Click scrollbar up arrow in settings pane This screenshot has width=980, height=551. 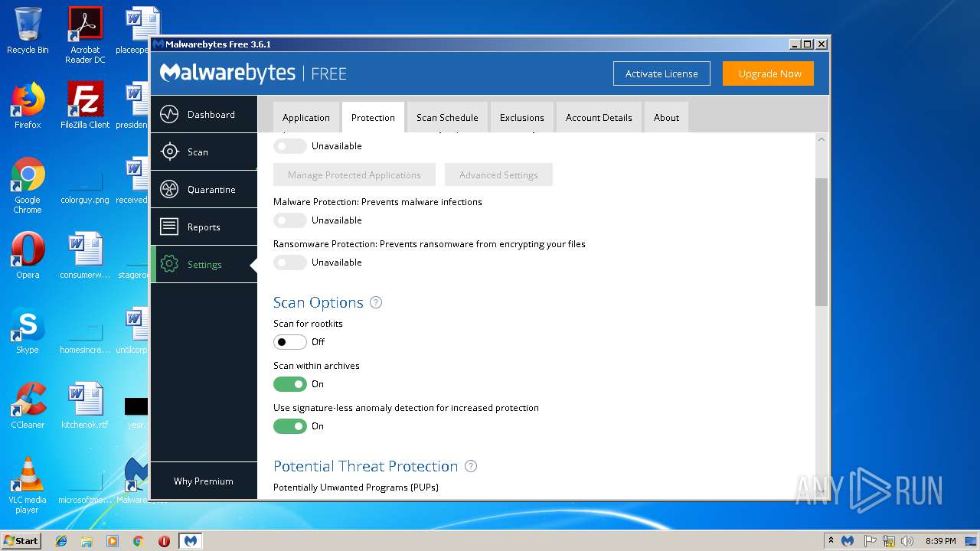822,139
